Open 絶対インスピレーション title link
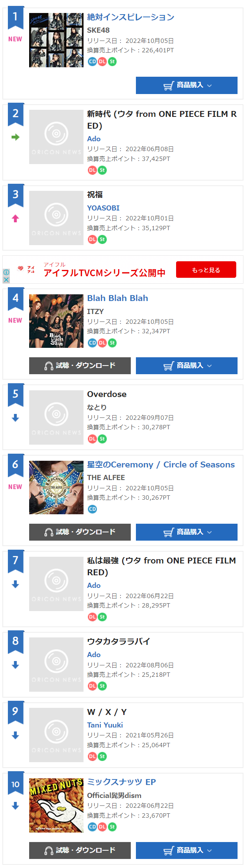This screenshot has height=868, width=247. (130, 17)
